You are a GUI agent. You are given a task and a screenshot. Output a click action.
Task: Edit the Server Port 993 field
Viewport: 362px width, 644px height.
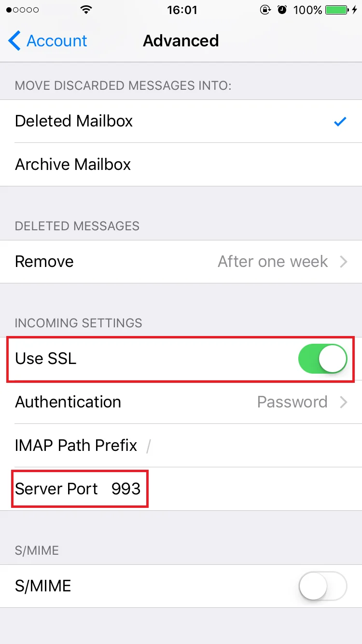(x=181, y=489)
